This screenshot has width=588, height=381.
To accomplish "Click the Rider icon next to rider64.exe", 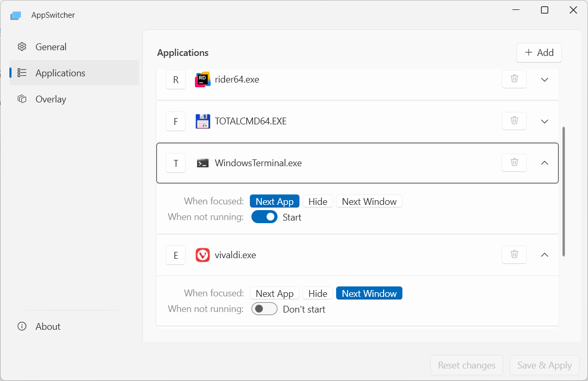I will point(203,79).
